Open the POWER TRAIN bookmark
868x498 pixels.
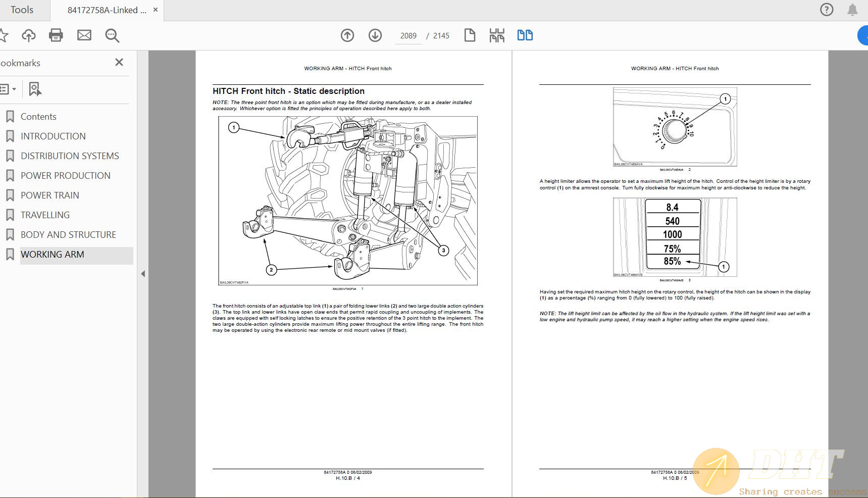click(49, 195)
